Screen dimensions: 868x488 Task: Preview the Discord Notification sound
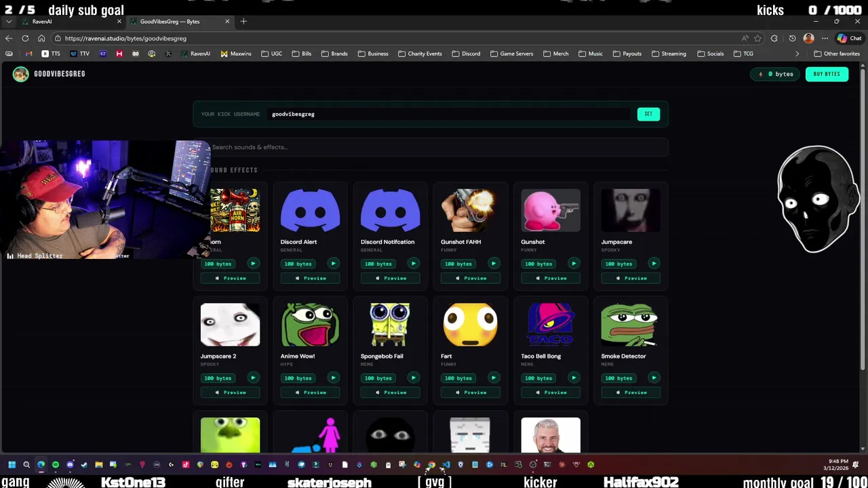pos(390,278)
